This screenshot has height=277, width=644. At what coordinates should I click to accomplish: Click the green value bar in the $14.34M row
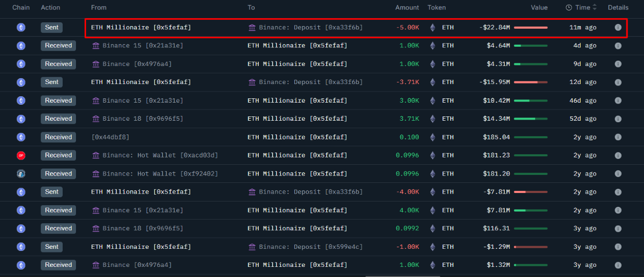point(531,119)
